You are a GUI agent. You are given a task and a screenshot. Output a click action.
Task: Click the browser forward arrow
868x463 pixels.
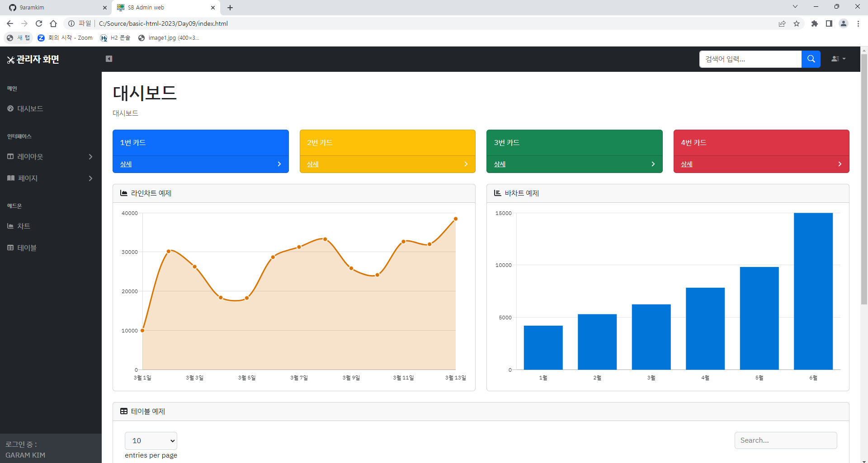pos(24,23)
